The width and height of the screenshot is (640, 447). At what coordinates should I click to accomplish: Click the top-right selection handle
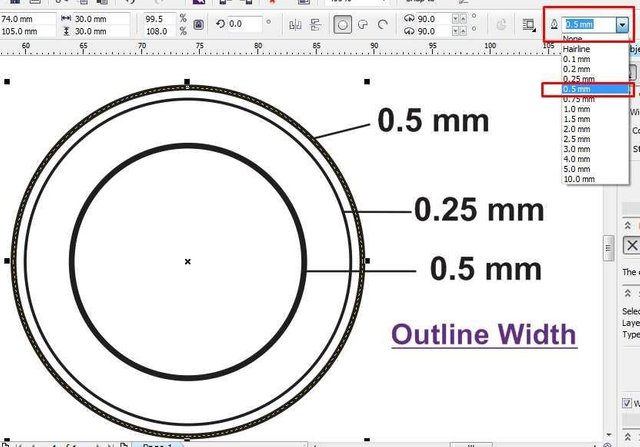click(367, 82)
